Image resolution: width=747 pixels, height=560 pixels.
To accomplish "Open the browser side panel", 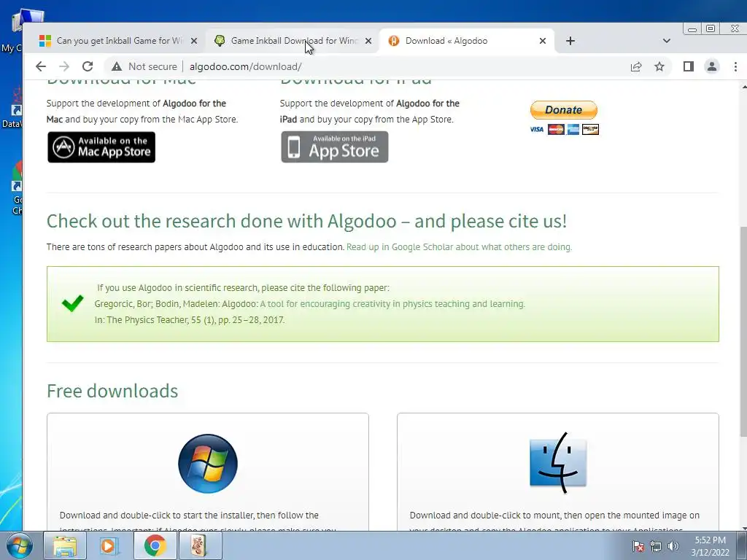I will pyautogui.click(x=689, y=66).
